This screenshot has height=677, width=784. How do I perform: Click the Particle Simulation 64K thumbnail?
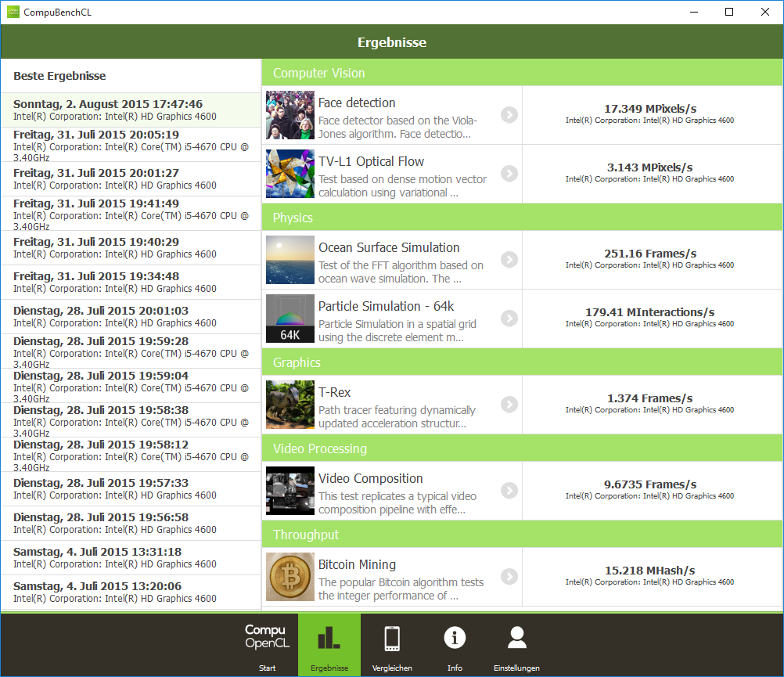pyautogui.click(x=290, y=318)
